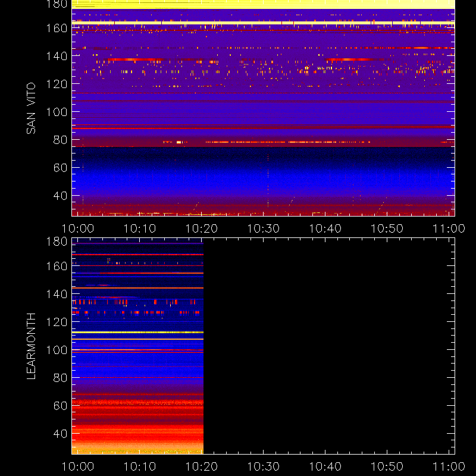Click the bright yellow band near 165 in San Vito

pos(263,23)
